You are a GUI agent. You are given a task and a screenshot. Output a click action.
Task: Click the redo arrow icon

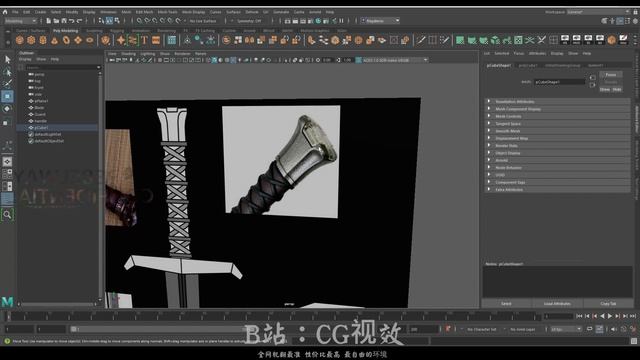click(80, 20)
